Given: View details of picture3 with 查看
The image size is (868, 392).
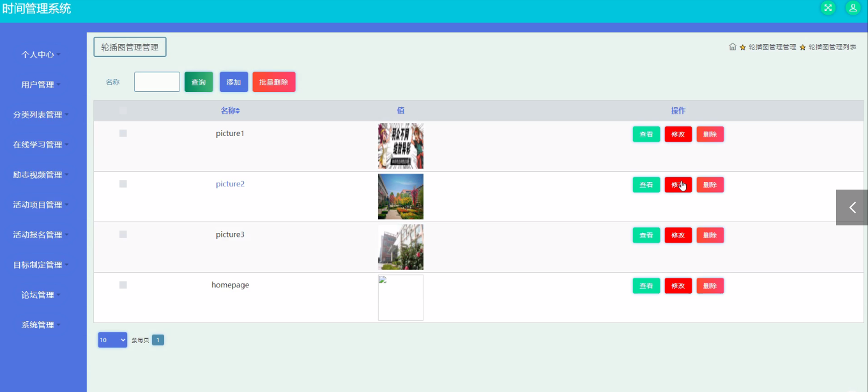Looking at the screenshot, I should [x=646, y=235].
